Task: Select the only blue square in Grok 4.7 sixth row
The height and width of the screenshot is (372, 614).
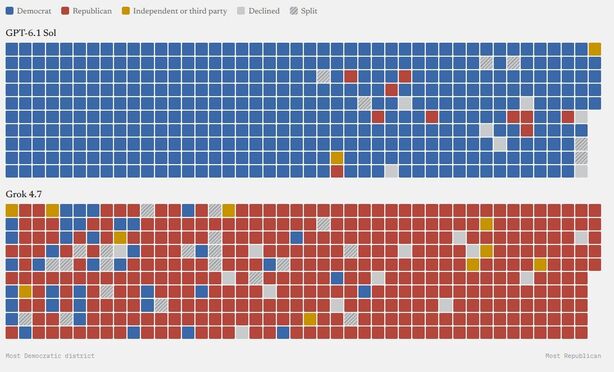Action: tap(337, 278)
